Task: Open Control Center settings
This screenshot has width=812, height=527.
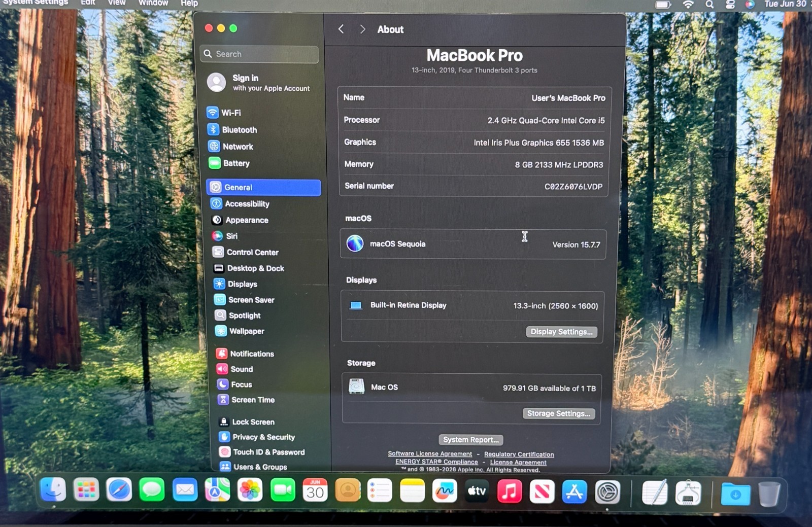Action: click(246, 252)
